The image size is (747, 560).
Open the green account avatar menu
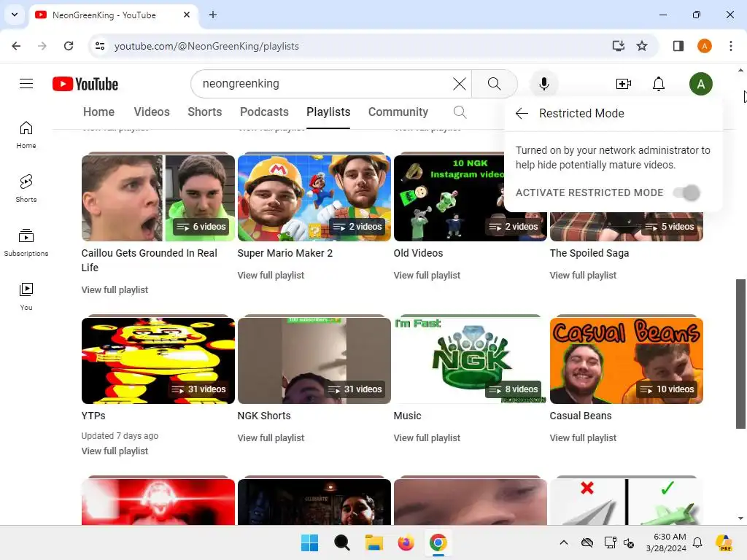point(700,84)
